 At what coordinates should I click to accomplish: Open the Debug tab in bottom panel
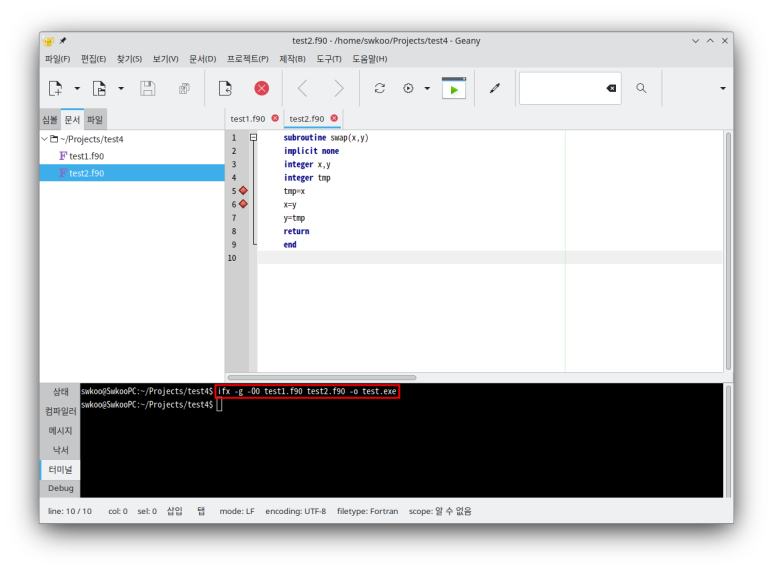point(60,488)
